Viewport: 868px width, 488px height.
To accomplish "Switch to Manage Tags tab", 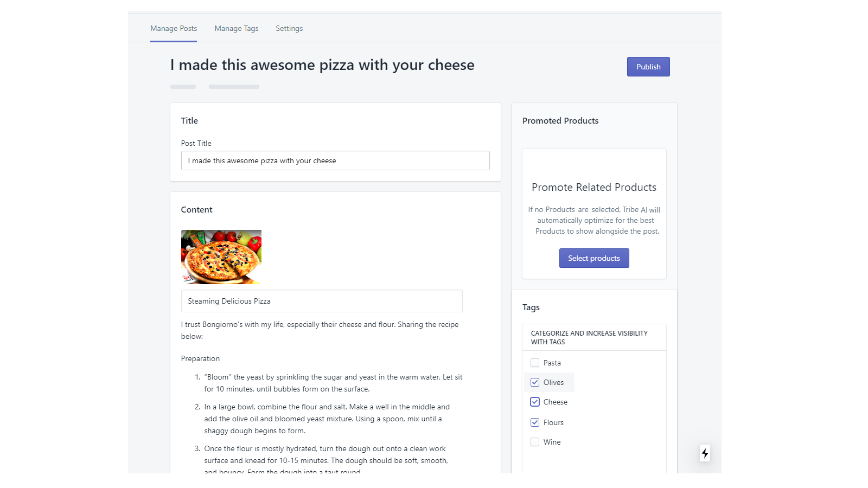I will click(x=237, y=28).
